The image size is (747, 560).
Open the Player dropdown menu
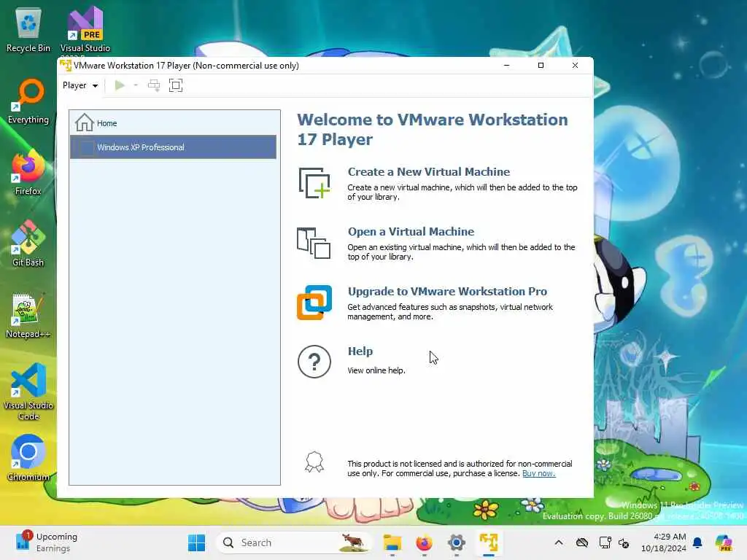(x=80, y=86)
